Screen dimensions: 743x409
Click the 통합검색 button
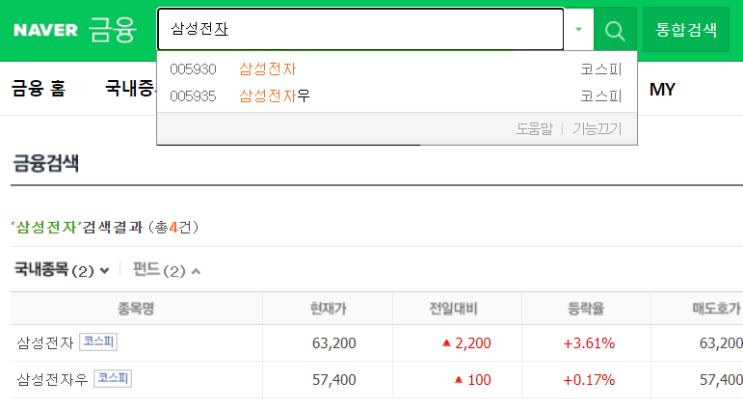tap(686, 30)
